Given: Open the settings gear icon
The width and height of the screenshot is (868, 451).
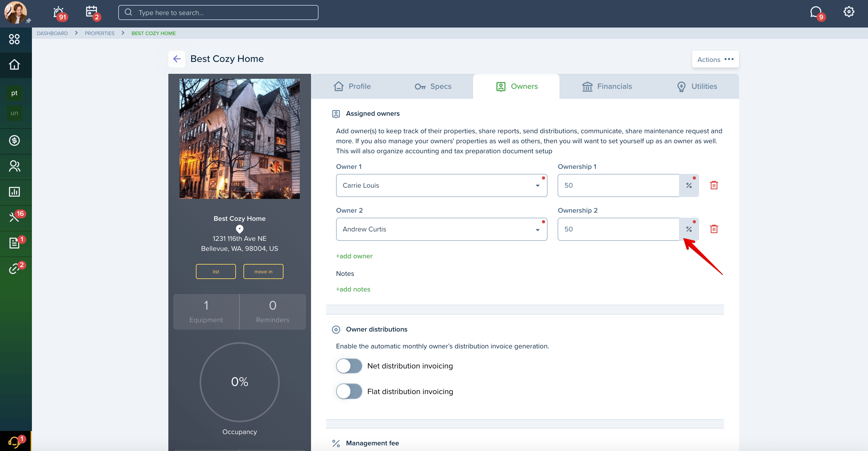Looking at the screenshot, I should point(849,12).
